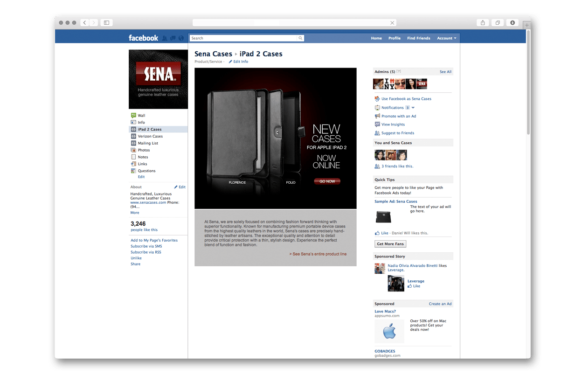Click Edit link below Questions
The width and height of the screenshot is (588, 388).
141,177
